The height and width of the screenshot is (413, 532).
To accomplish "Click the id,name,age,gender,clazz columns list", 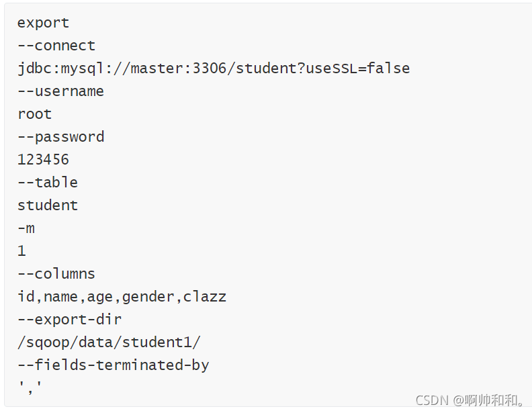I will [122, 297].
